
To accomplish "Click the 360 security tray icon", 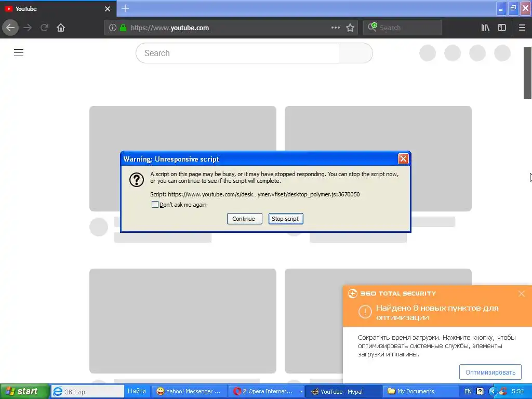I will click(503, 391).
